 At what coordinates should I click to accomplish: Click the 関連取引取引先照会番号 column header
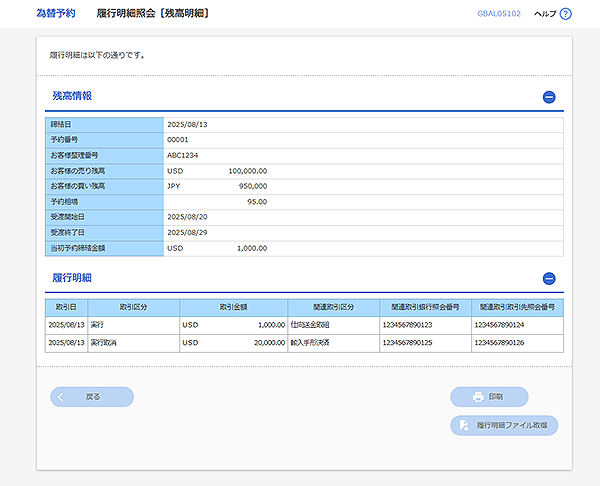[517, 307]
